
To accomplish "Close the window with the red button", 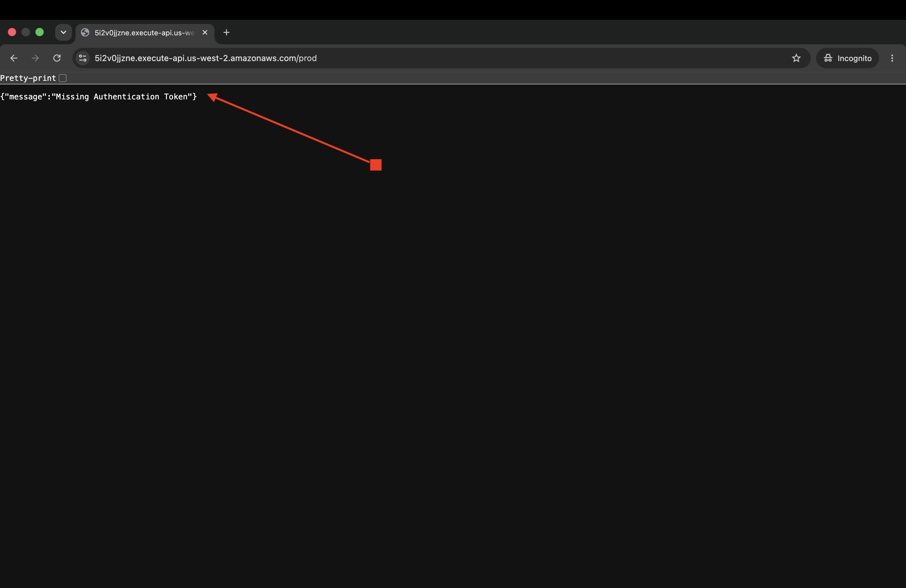I will [x=12, y=32].
